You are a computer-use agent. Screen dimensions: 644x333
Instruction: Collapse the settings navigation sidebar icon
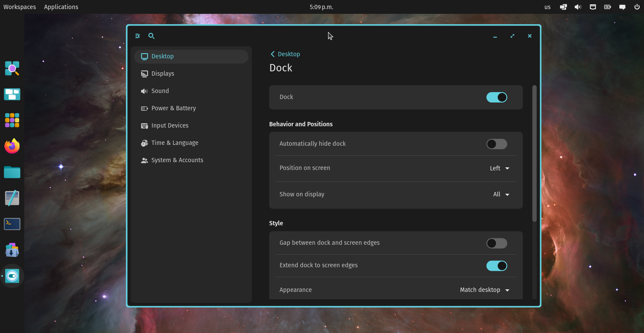tap(138, 36)
